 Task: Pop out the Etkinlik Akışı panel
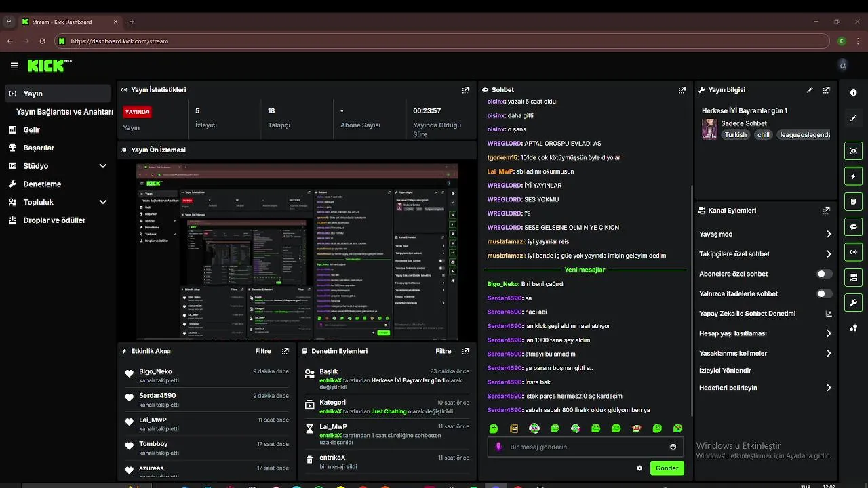pos(285,351)
